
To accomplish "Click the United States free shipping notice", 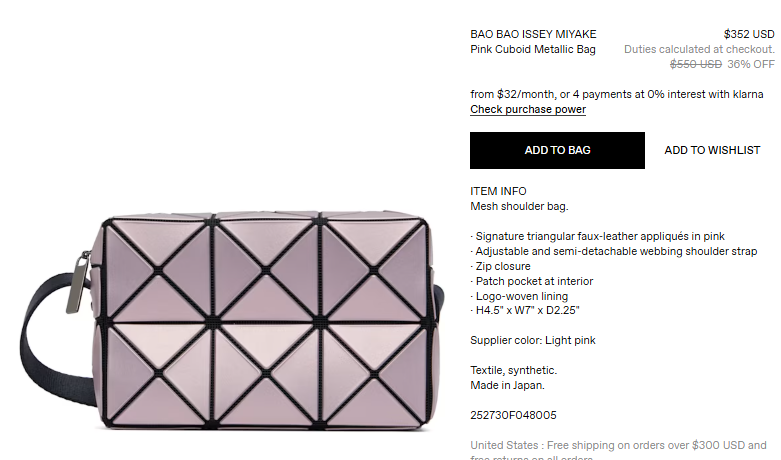I will (618, 450).
